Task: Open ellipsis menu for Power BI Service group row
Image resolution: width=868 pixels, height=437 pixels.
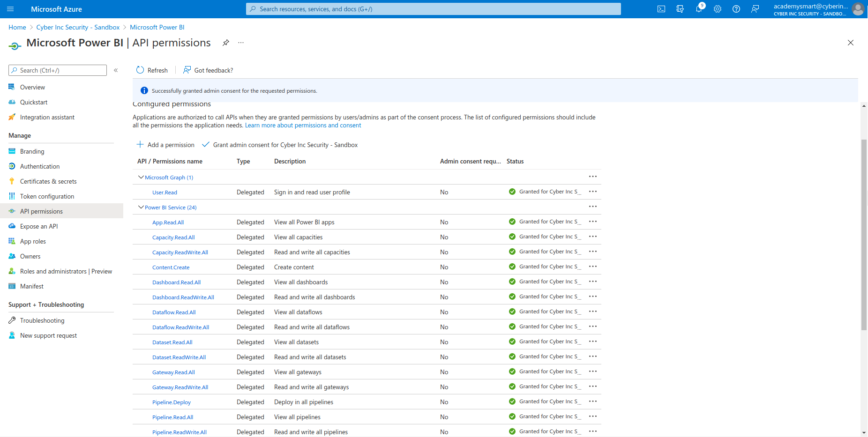Action: pos(593,207)
